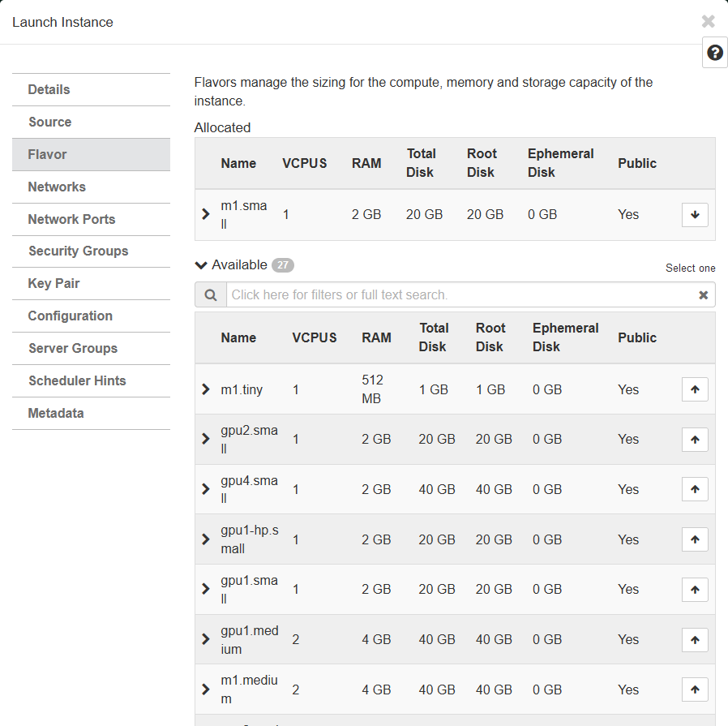Expand the gpu1.small flavor details

coord(206,590)
